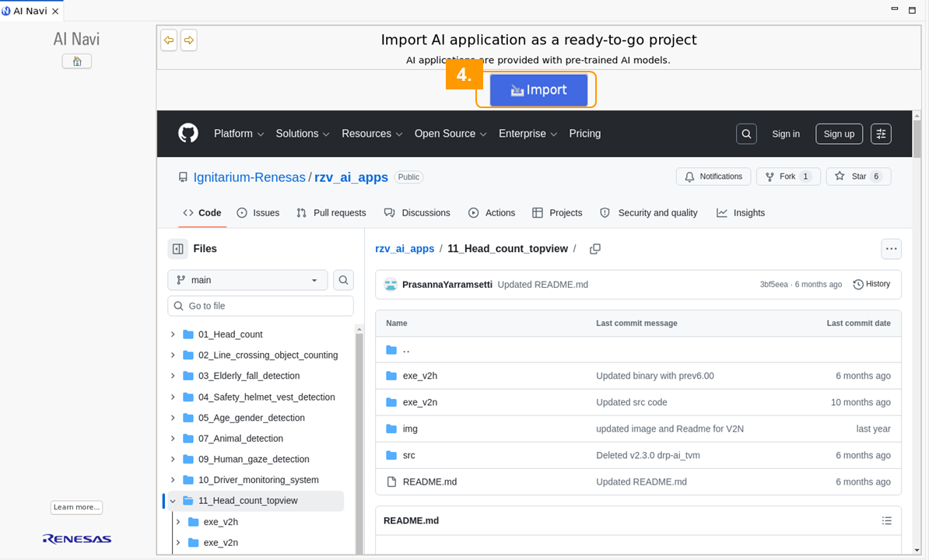Go to the parent '..' folder

[x=406, y=350]
